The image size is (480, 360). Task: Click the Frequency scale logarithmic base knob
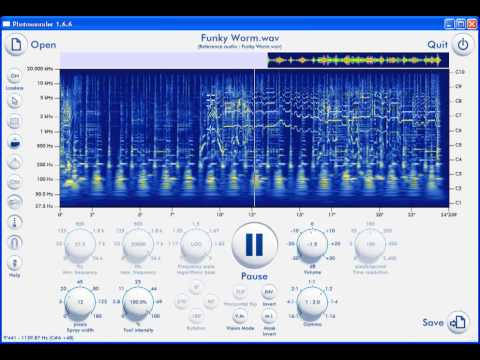coord(196,244)
